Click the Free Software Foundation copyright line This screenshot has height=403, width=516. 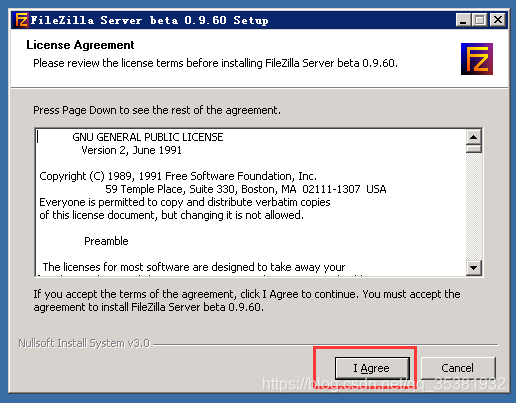pos(178,176)
